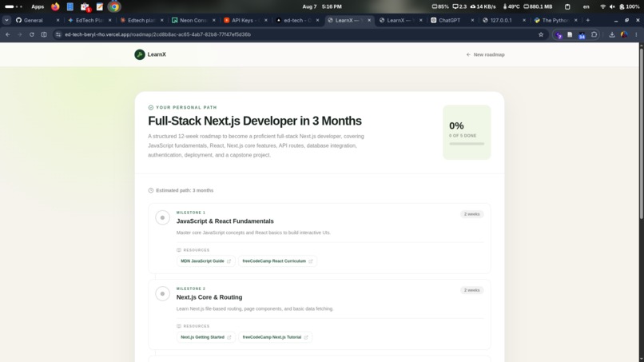
Task: Click the browser forward arrow
Action: (x=20, y=34)
